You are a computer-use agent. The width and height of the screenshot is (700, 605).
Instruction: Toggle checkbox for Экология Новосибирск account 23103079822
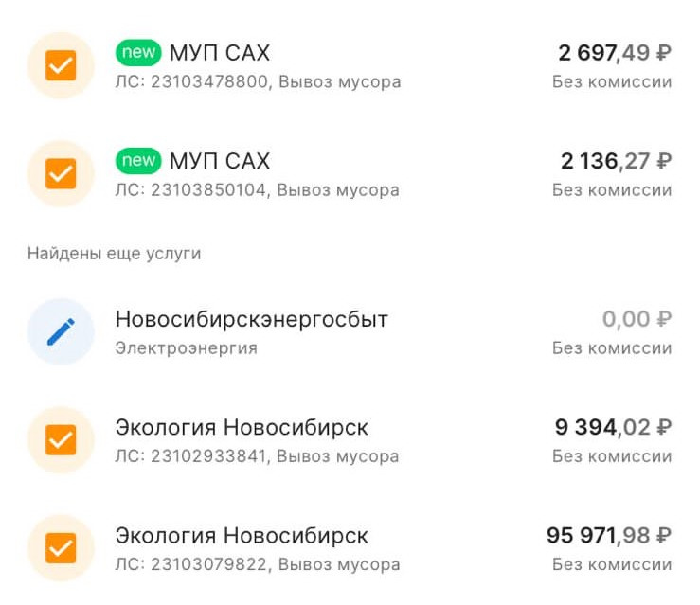tap(61, 548)
